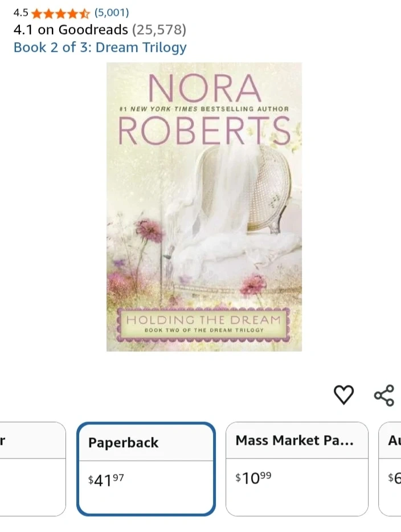Click the orange star rating icons
Image resolution: width=401 pixels, height=532 pixels.
click(x=61, y=14)
